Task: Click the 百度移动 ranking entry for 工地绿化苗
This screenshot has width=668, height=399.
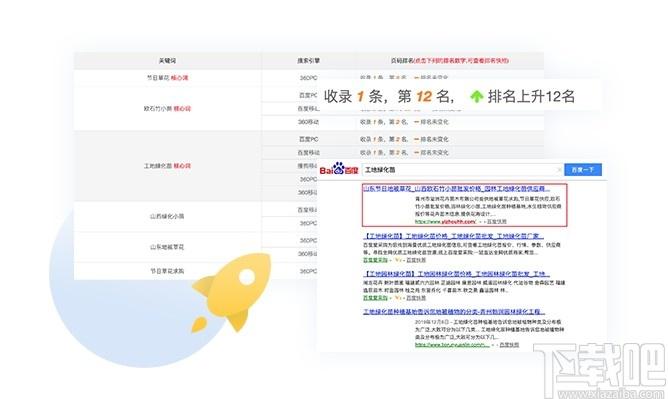Action: [x=403, y=152]
